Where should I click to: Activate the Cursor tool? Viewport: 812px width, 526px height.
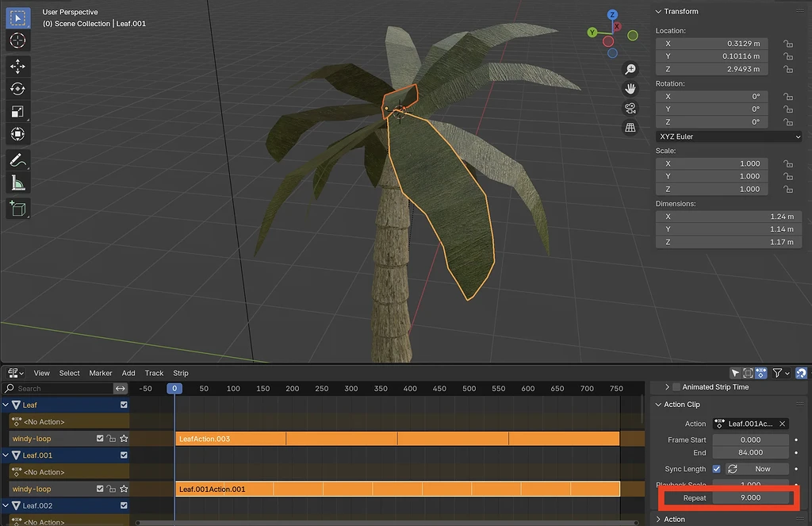tap(17, 40)
